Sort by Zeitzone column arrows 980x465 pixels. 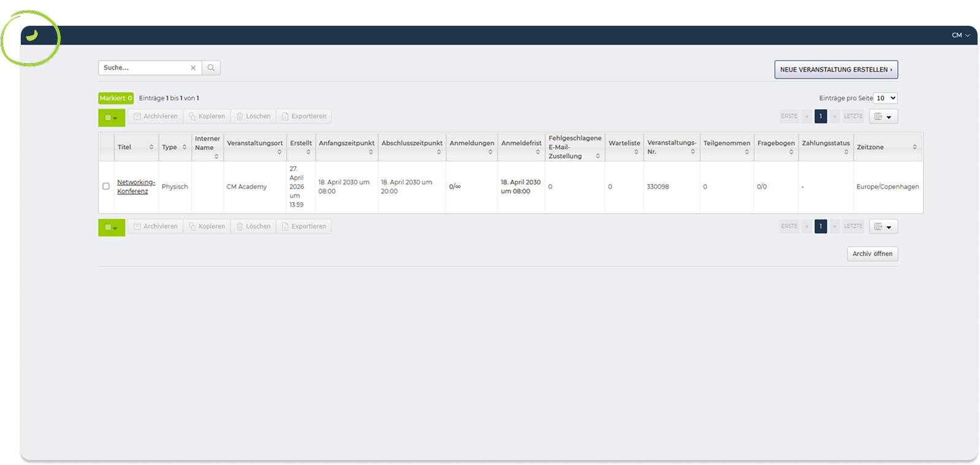tap(914, 147)
